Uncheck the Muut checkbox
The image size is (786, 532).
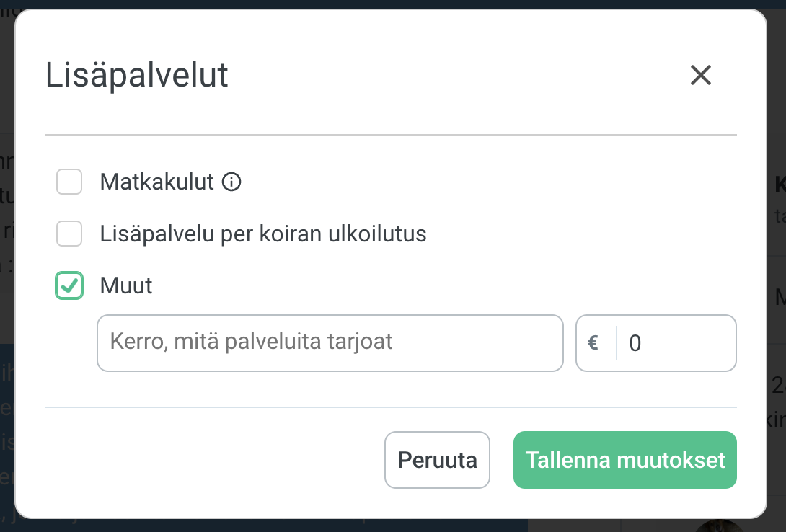click(69, 285)
